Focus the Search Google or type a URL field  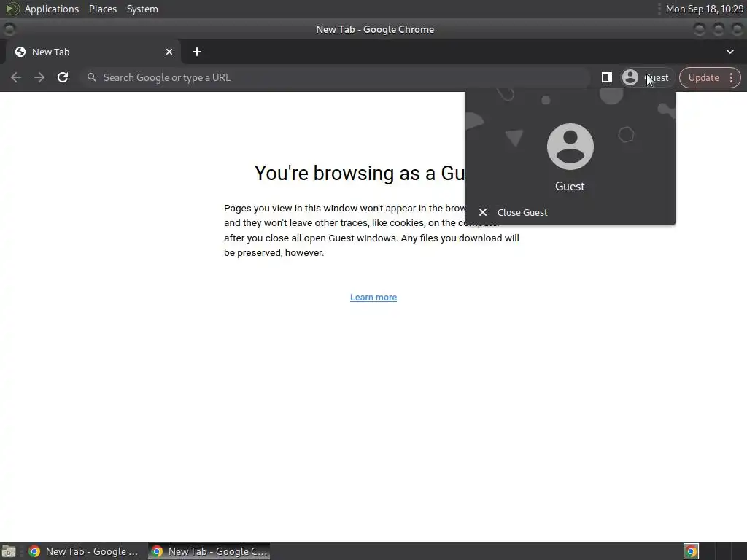point(336,77)
